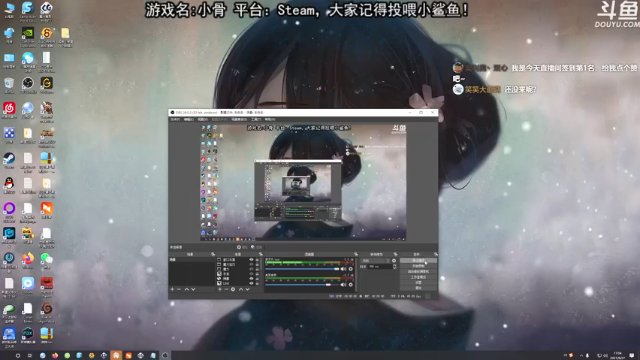Move scene down in Scenes panel
Viewport: 640px width, 360px height.
(x=193, y=289)
